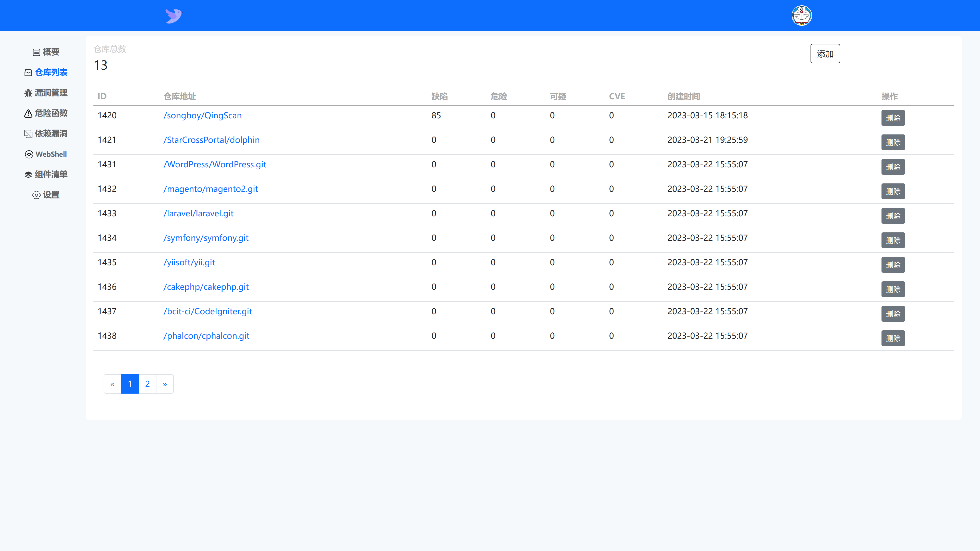Delete repository 1438 with 删除 button
The width and height of the screenshot is (980, 551).
pos(892,338)
